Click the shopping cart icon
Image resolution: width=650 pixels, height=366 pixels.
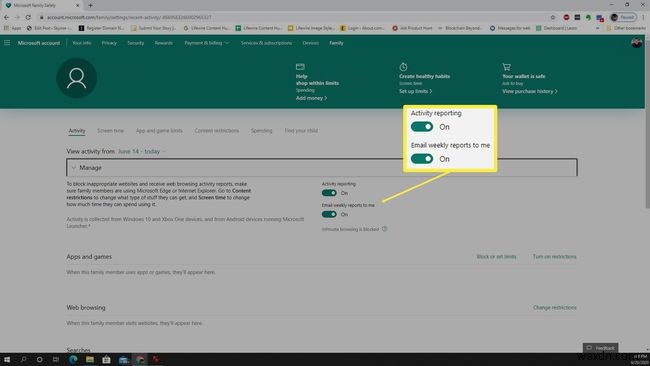pos(506,67)
